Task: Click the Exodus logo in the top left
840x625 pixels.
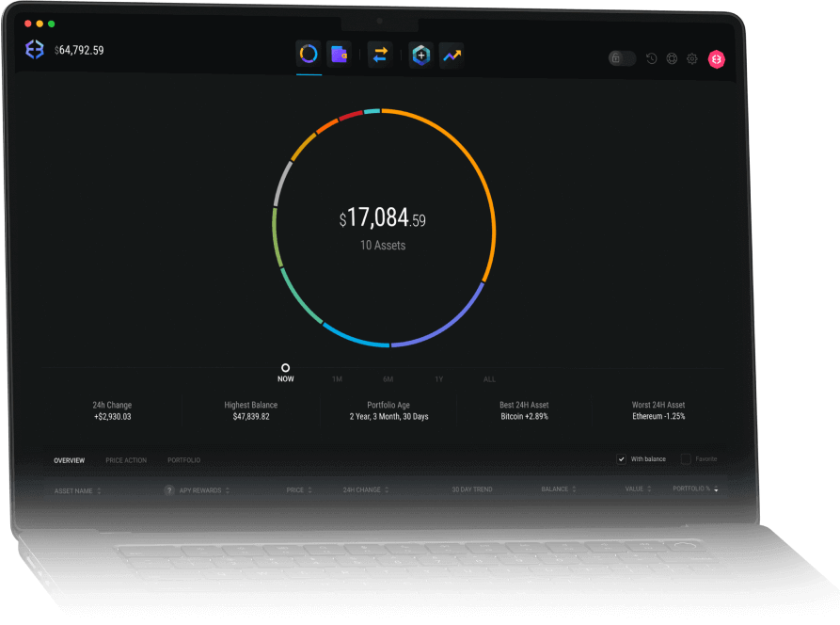Action: pos(35,49)
